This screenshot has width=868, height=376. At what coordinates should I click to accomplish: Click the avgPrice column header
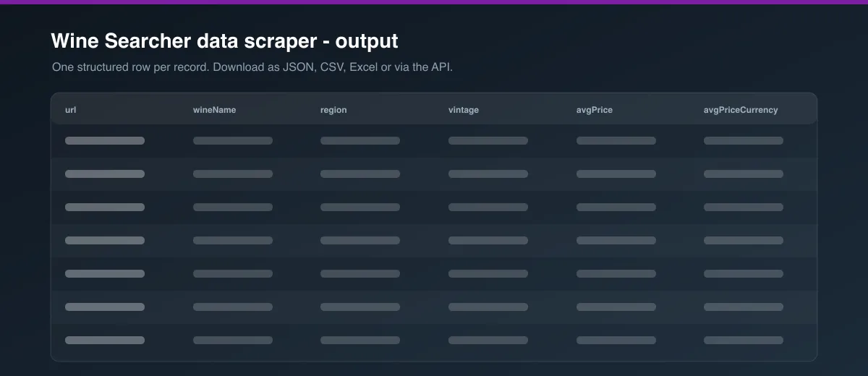pos(595,110)
